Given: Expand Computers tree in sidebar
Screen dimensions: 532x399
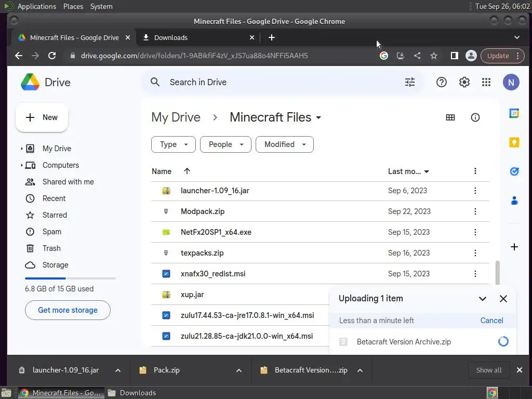Looking at the screenshot, I should click(21, 165).
